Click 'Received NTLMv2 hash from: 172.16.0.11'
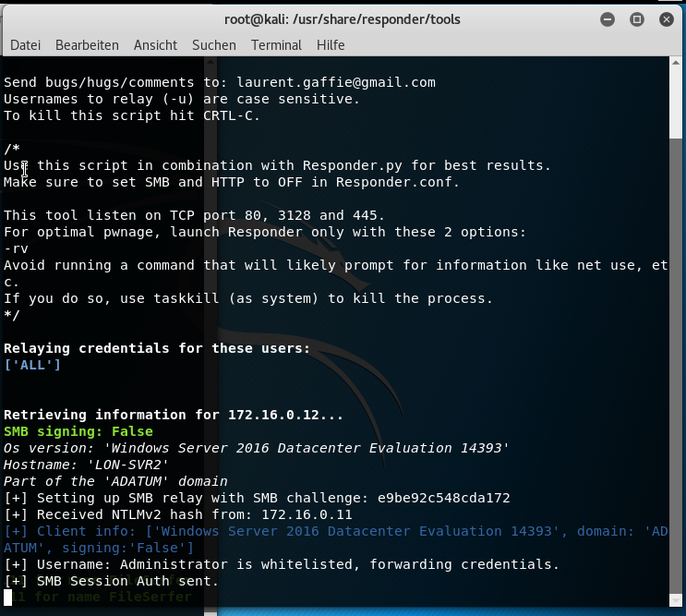686x616 pixels. point(178,514)
